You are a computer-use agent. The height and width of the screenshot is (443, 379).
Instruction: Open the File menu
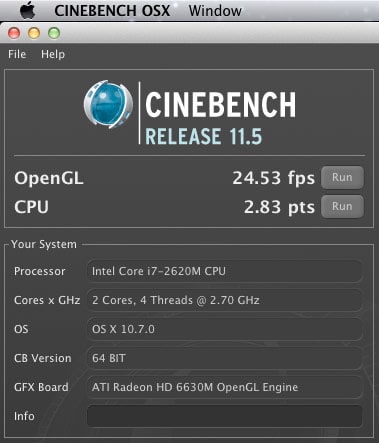click(x=17, y=54)
